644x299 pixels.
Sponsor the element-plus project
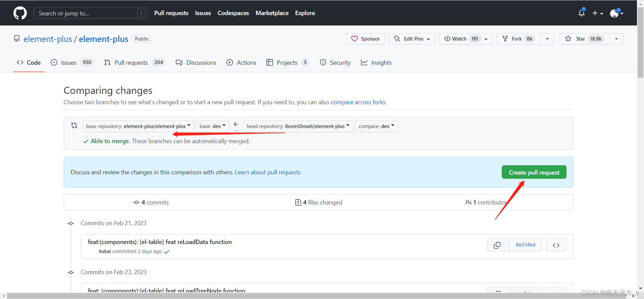pyautogui.click(x=365, y=39)
